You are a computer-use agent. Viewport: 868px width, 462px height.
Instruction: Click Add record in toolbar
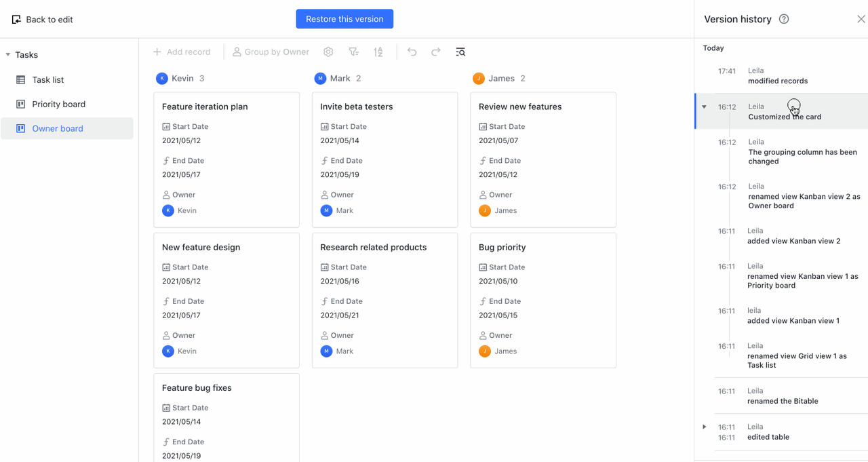pos(181,52)
